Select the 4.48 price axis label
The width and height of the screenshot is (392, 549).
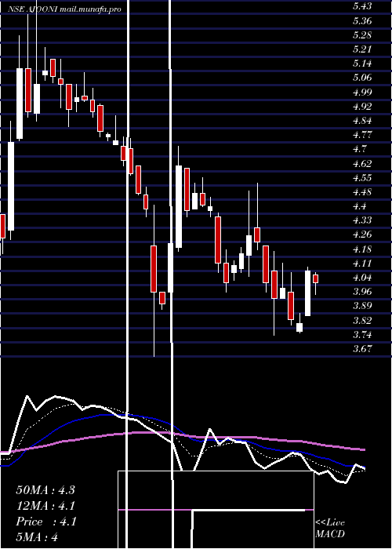point(362,192)
